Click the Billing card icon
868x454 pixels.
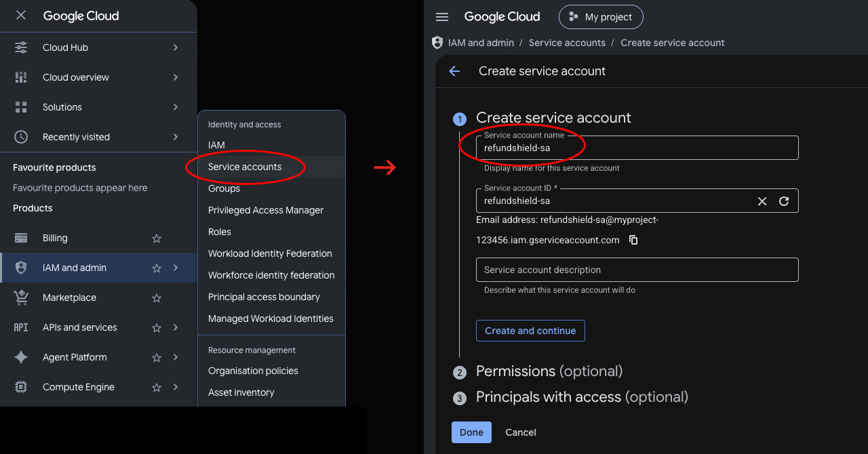(21, 238)
